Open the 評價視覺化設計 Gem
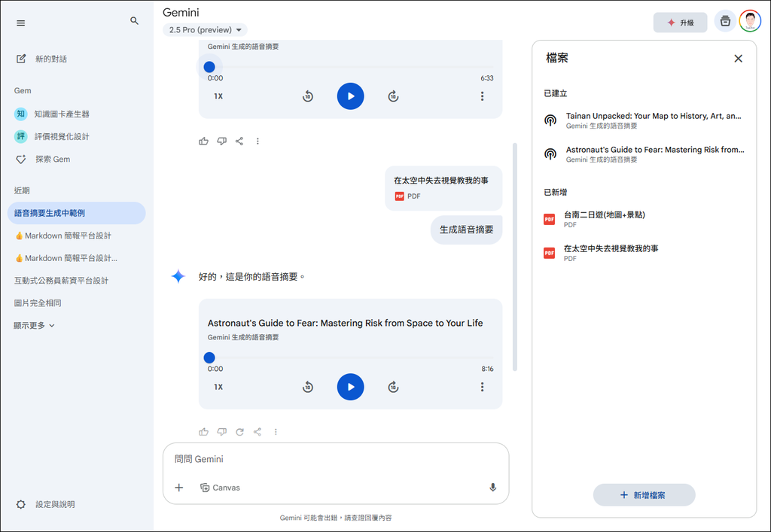The height and width of the screenshot is (532, 771). [x=62, y=136]
